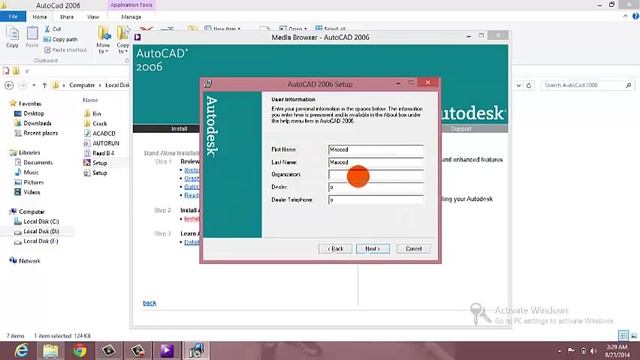Click the Up one level arrow
The image size is (640, 360).
pyautogui.click(x=44, y=85)
